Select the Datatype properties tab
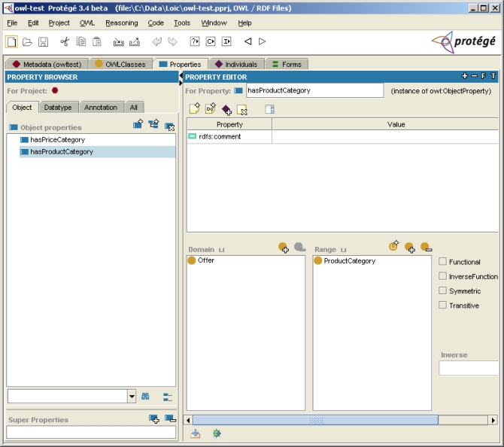This screenshot has width=504, height=447. (x=58, y=107)
